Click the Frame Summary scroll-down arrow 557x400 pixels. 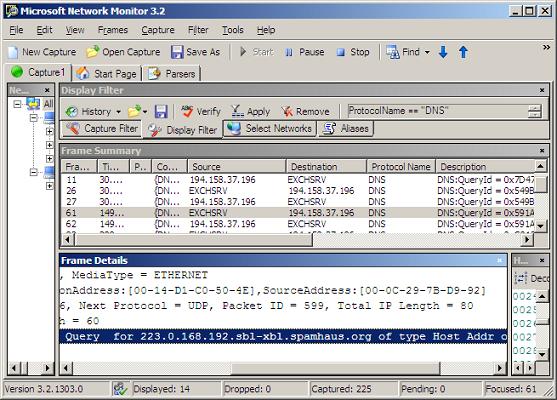point(540,226)
